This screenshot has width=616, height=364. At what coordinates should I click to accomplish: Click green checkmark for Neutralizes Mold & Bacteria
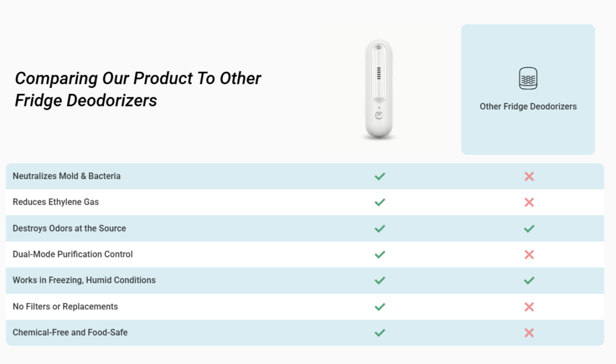(x=380, y=176)
